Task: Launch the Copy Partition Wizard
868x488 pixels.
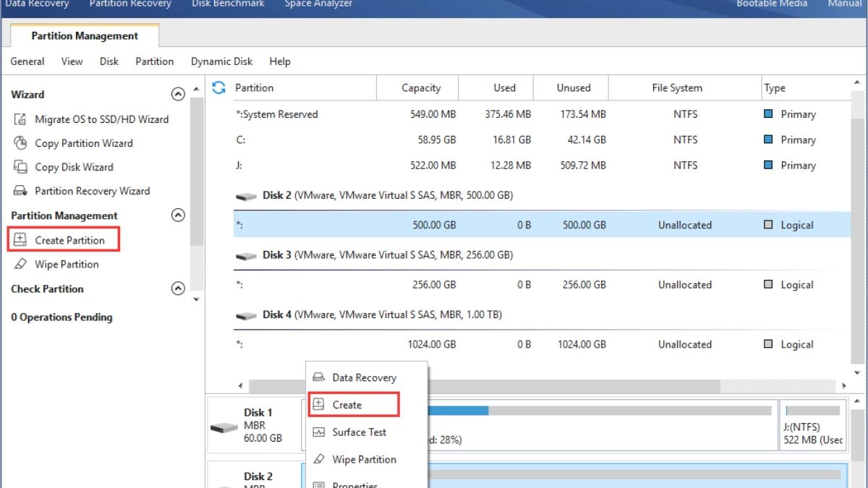Action: click(x=74, y=143)
